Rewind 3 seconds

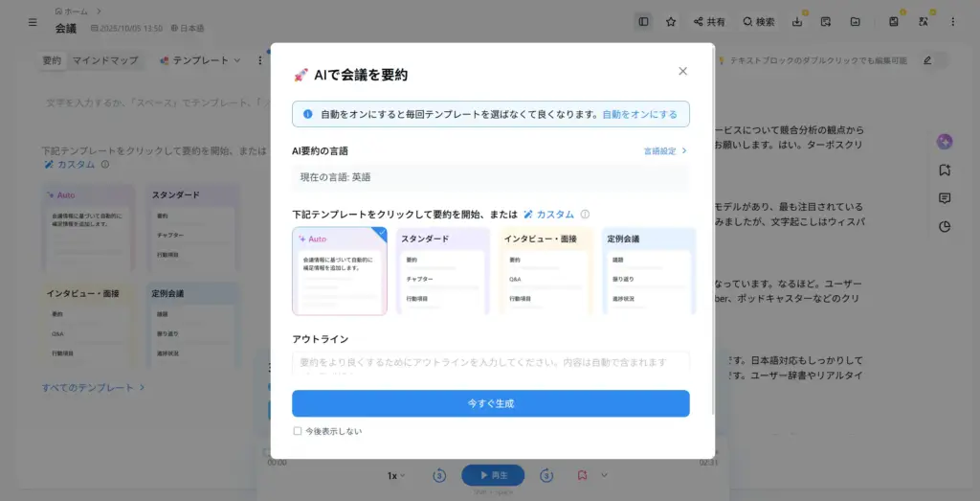pos(439,475)
